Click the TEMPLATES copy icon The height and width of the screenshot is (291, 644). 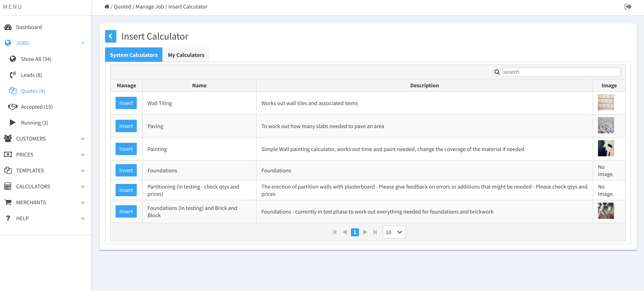click(x=8, y=171)
